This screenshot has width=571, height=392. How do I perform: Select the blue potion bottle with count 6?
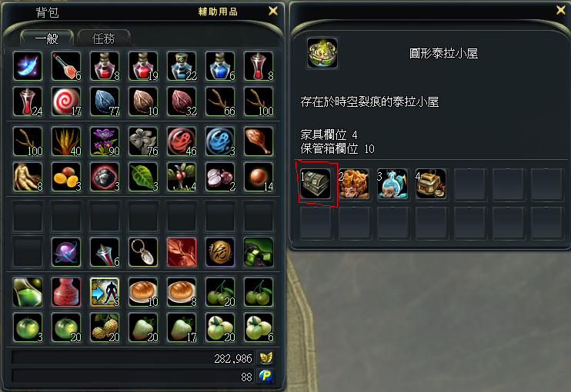pos(220,66)
